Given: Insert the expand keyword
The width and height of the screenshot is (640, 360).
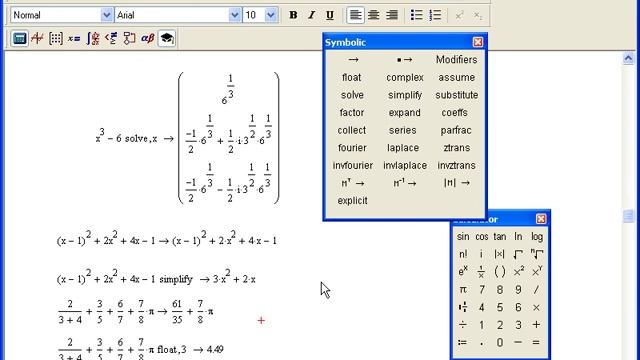Looking at the screenshot, I should point(404,113).
